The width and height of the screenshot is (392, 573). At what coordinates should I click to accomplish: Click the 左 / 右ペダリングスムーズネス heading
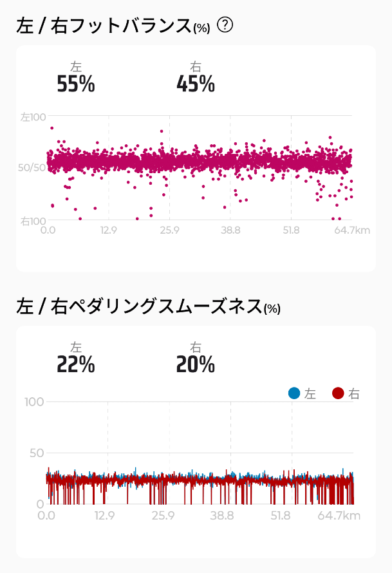point(140,306)
